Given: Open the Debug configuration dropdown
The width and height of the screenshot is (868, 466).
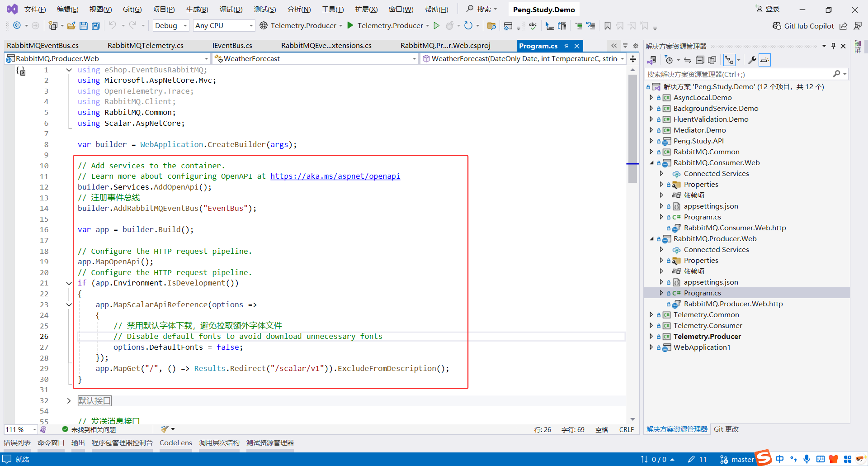Looking at the screenshot, I should 171,26.
